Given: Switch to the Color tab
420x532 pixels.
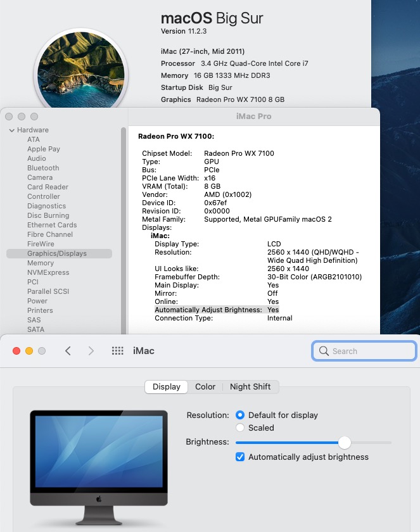Looking at the screenshot, I should 205,387.
